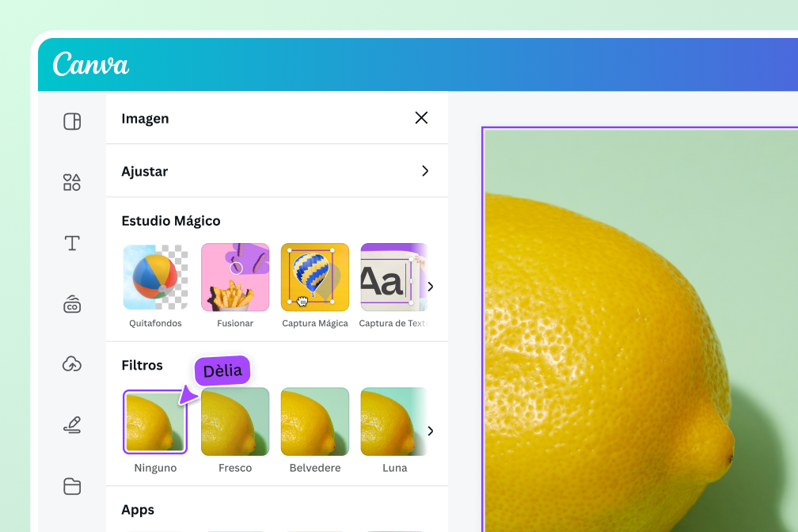
Task: Open the Design templates sidebar icon
Action: pos(72,121)
